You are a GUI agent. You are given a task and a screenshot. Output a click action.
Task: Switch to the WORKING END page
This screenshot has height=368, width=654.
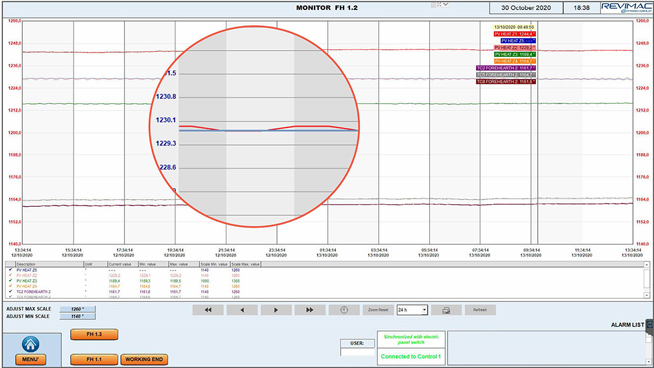coord(144,359)
